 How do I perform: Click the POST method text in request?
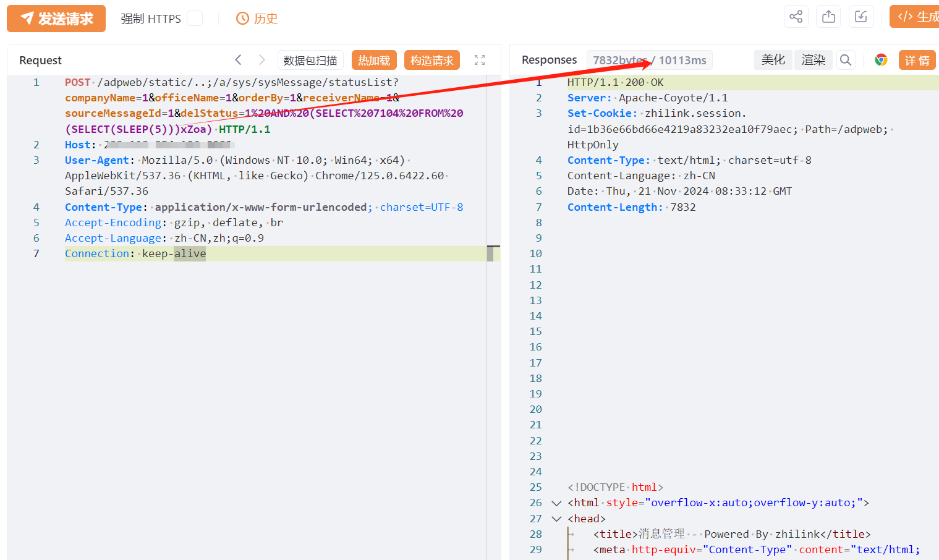pyautogui.click(x=77, y=82)
